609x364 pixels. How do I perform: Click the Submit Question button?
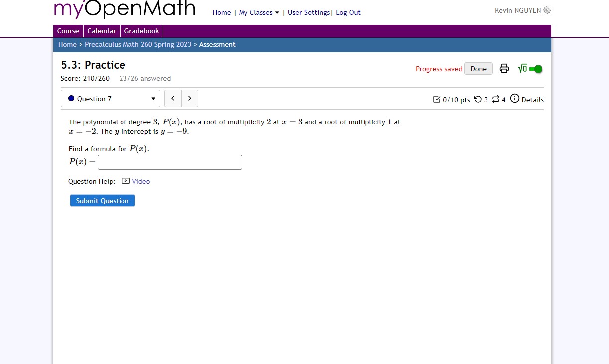(102, 200)
